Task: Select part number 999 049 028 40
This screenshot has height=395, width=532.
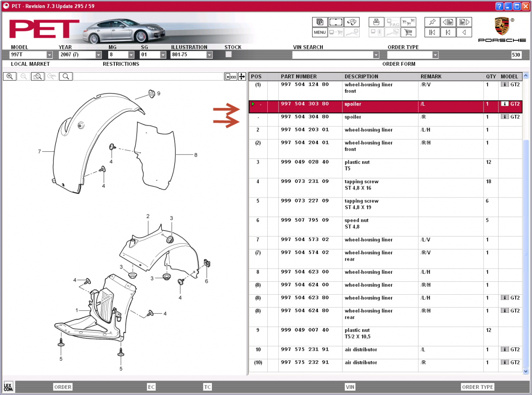Action: click(305, 162)
